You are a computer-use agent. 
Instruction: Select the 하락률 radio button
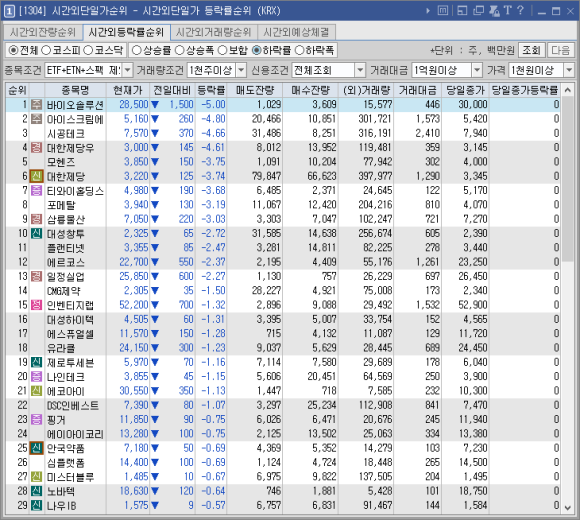256,50
